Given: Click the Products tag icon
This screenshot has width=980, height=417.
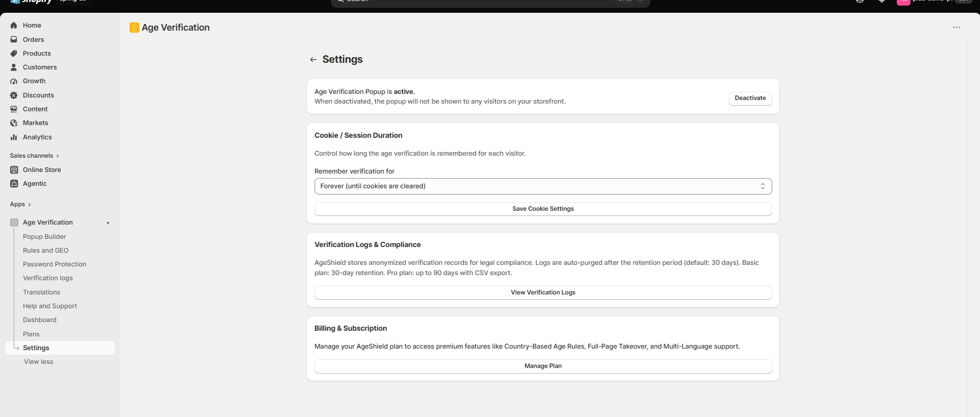Looking at the screenshot, I should click(x=14, y=53).
